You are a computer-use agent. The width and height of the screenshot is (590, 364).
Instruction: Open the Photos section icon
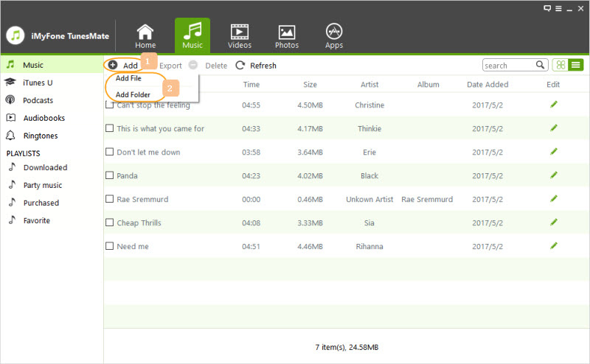tap(287, 36)
